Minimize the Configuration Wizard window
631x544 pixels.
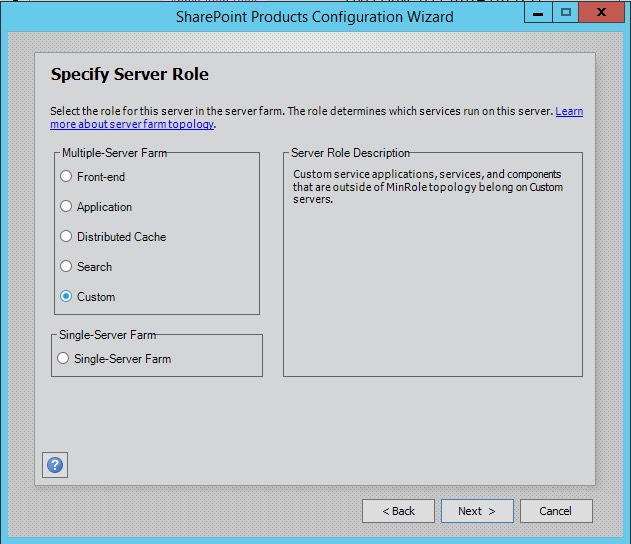(538, 12)
